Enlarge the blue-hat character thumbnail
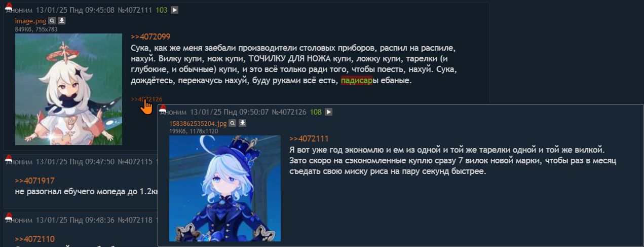This screenshot has width=644, height=247. click(224, 188)
